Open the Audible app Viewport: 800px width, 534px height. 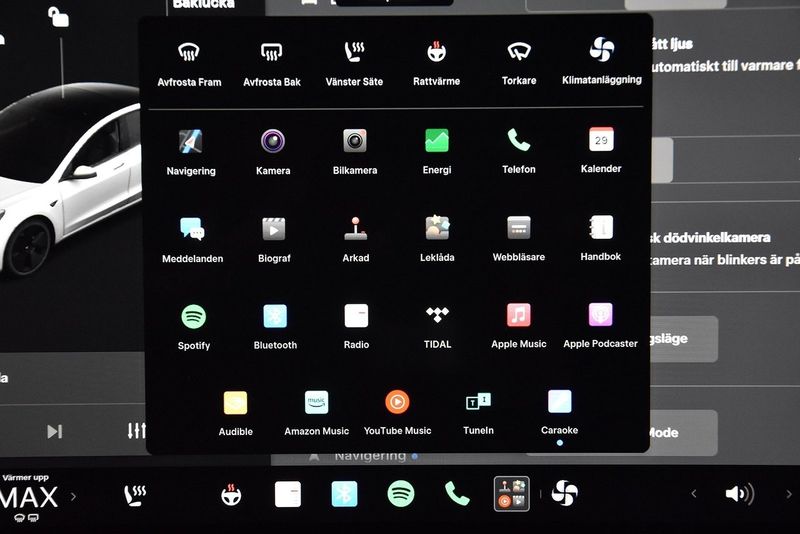pos(235,414)
